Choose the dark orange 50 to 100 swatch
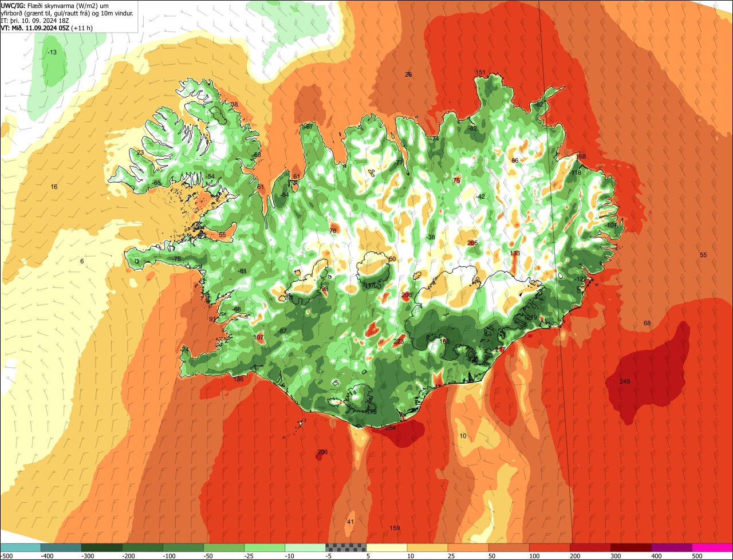The image size is (733, 560). (509, 547)
